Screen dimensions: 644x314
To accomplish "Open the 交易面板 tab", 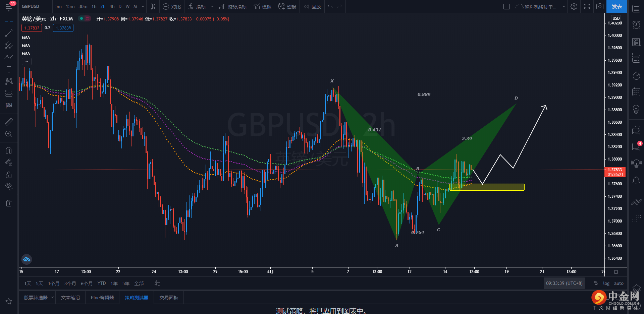I will [169, 298].
